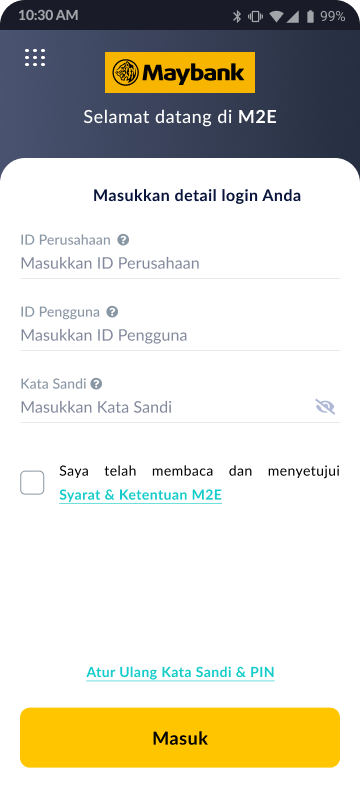Open Atur Ulang Kata Sandi & PIN
Screen dimensions: 360x800
tap(181, 672)
